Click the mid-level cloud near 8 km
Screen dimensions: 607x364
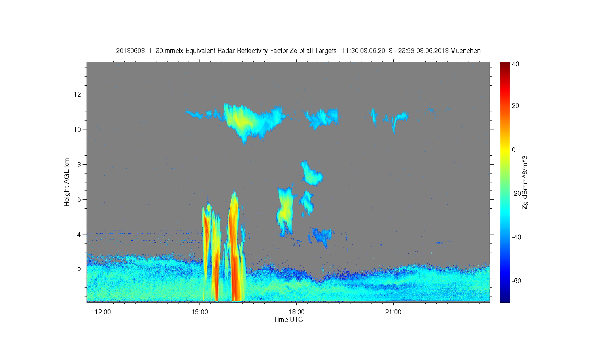[x=311, y=174]
